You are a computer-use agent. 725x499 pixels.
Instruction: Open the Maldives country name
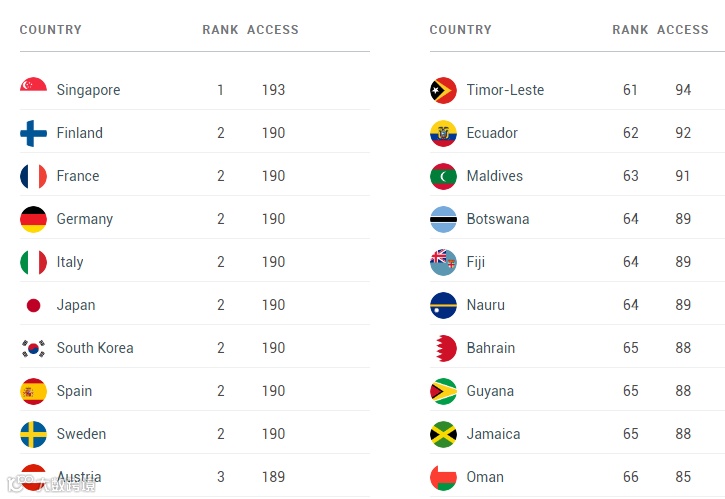495,176
